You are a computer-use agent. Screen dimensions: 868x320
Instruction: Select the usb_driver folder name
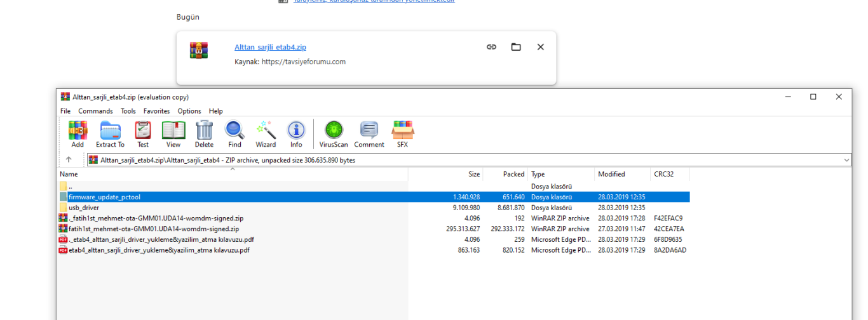pos(84,208)
